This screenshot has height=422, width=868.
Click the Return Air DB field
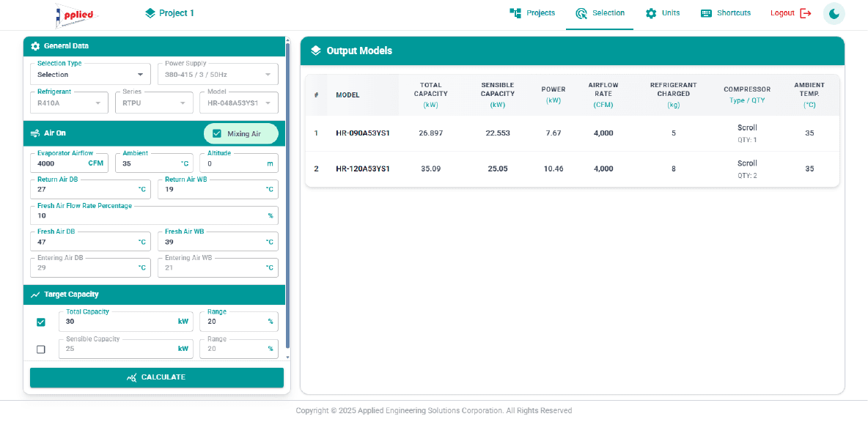[x=90, y=189]
